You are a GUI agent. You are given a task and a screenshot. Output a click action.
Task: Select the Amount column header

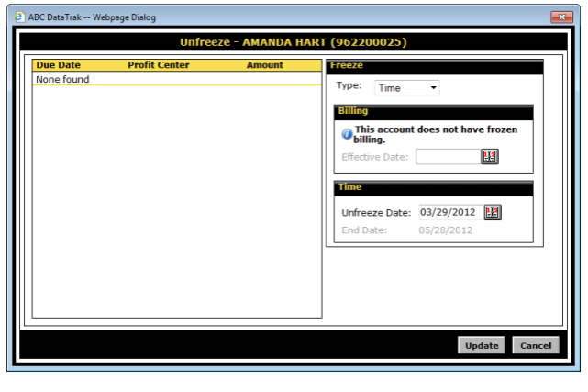pos(264,65)
